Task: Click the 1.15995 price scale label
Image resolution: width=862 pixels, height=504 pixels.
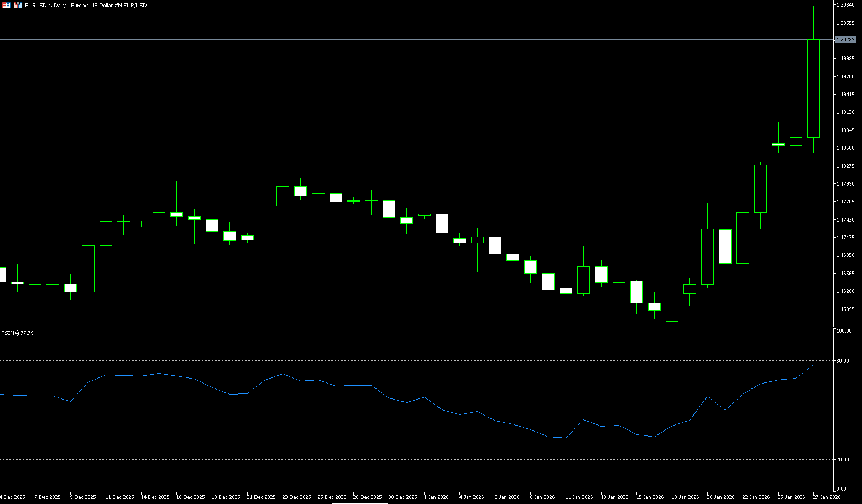Action: click(x=846, y=309)
